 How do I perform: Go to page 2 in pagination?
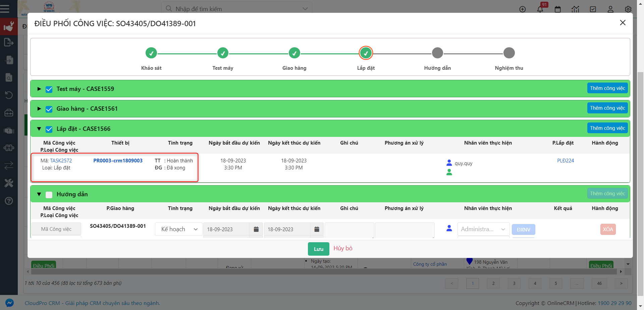tap(493, 283)
